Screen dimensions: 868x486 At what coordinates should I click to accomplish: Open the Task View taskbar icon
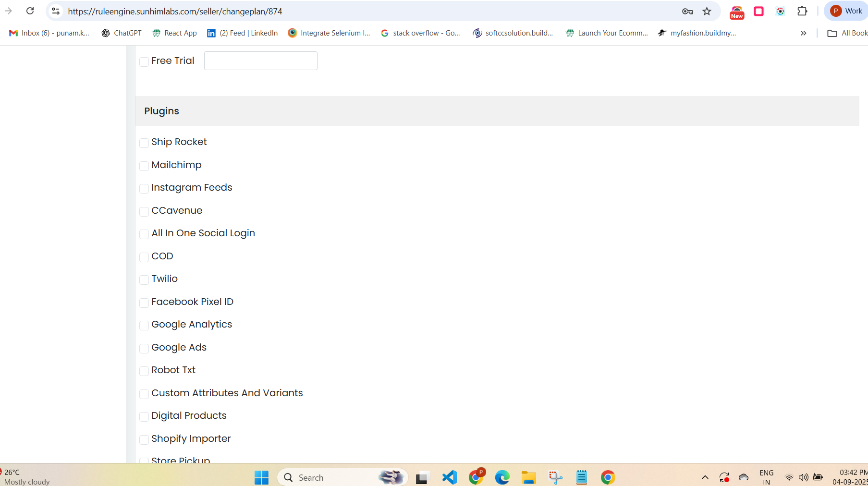point(422,477)
